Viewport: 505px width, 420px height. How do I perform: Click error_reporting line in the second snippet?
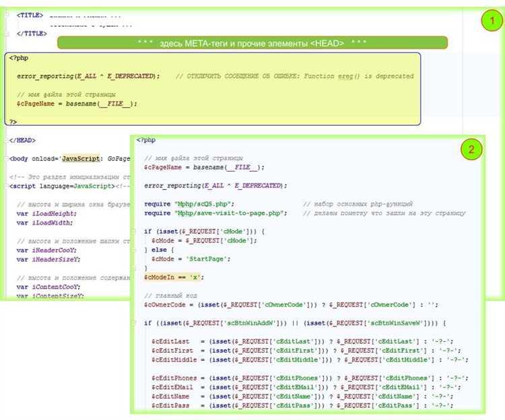[x=215, y=186]
